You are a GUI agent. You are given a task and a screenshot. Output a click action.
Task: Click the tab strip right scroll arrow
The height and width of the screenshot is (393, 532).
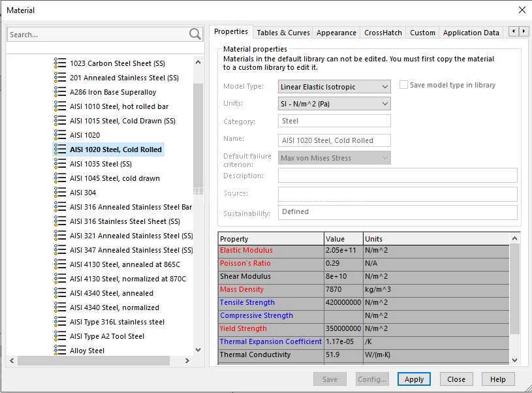pyautogui.click(x=524, y=31)
